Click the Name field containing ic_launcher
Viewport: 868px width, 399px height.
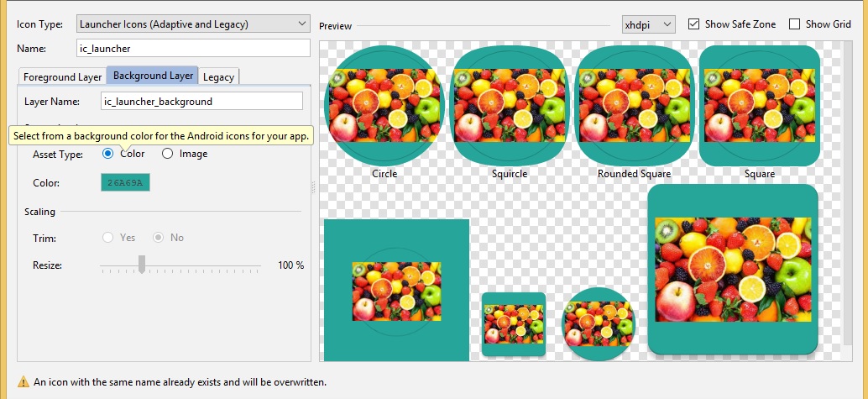pos(193,50)
